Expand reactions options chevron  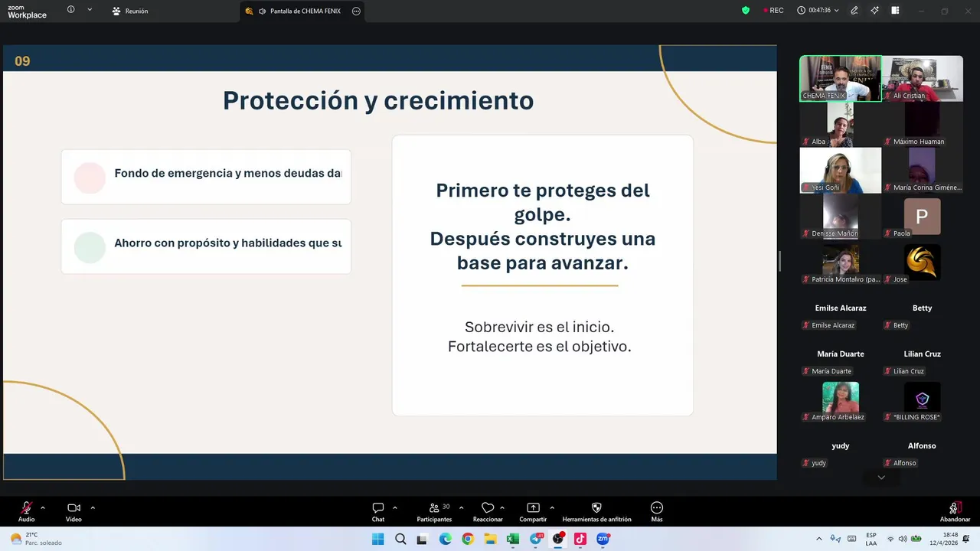pos(502,507)
